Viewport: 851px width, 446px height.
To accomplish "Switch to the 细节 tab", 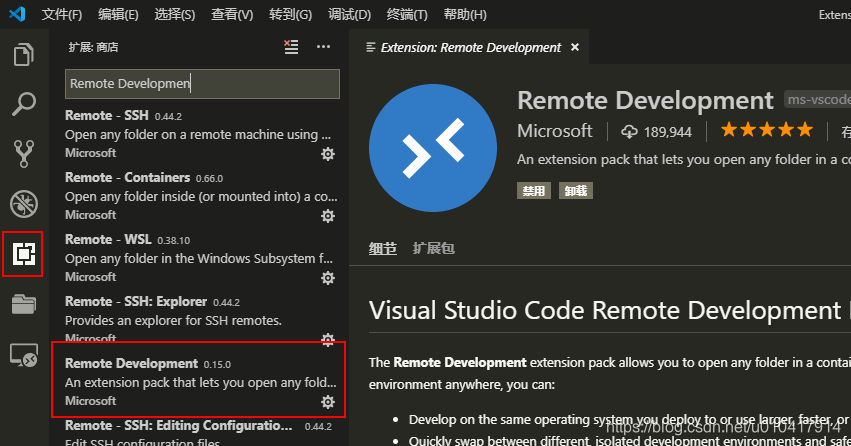I will point(383,249).
